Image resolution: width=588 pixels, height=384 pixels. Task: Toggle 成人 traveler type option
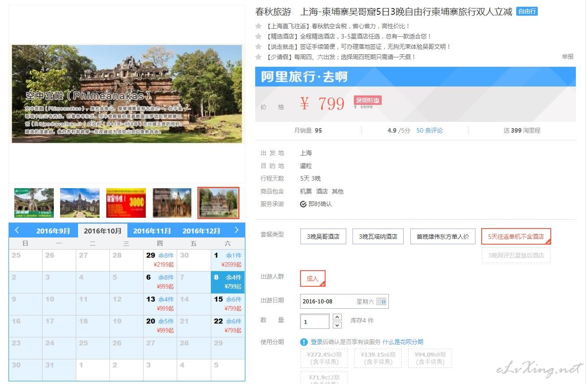coord(313,279)
